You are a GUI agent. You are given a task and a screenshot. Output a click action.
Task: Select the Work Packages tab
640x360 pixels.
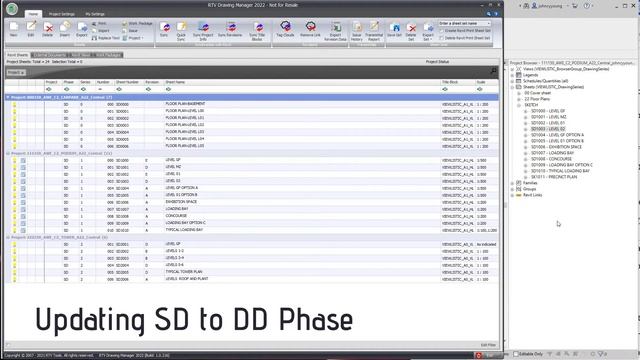pyautogui.click(x=108, y=55)
